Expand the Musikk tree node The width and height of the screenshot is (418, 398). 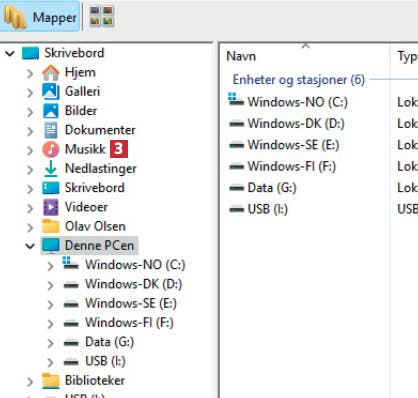[x=30, y=150]
